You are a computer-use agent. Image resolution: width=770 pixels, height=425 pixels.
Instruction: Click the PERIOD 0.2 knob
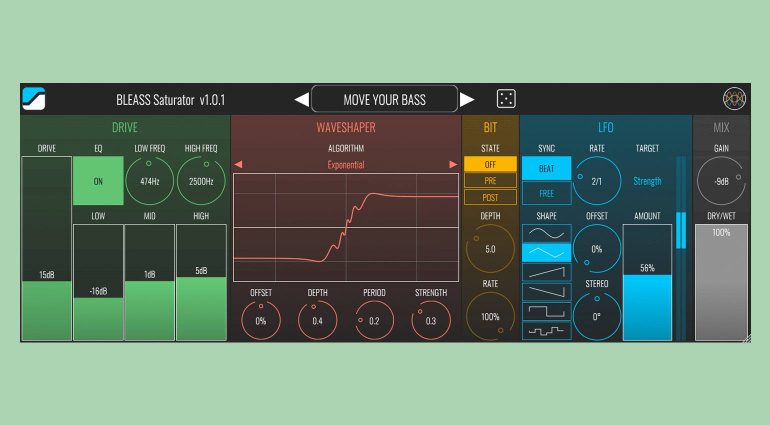pos(374,321)
